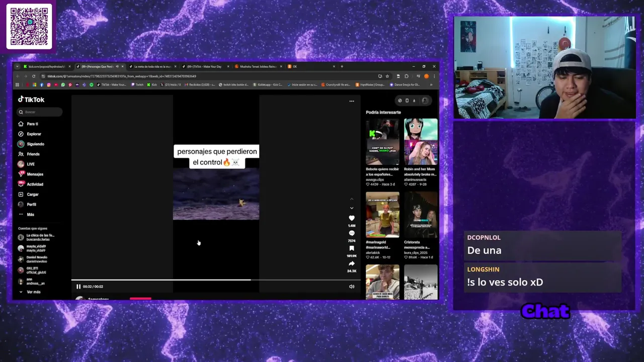Open TikTok home via the TikTok logo

point(31,100)
